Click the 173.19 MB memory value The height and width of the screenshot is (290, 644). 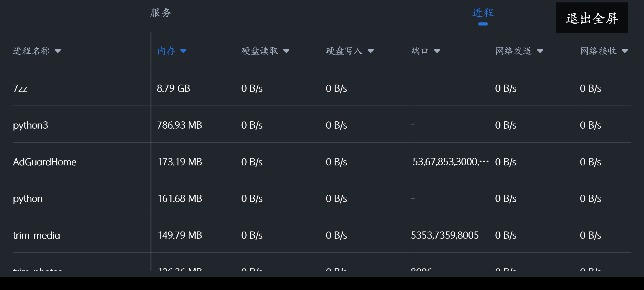(x=180, y=162)
